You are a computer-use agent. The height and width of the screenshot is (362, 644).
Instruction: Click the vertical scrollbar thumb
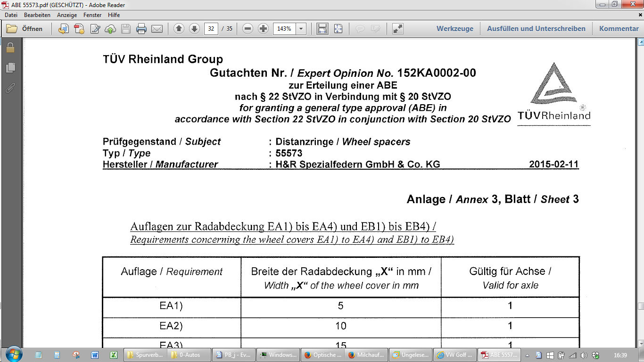click(641, 306)
